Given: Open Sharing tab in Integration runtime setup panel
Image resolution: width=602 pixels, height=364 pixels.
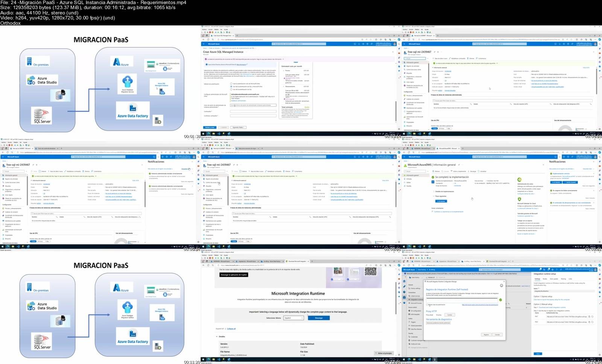Looking at the screenshot, I should click(563, 279).
